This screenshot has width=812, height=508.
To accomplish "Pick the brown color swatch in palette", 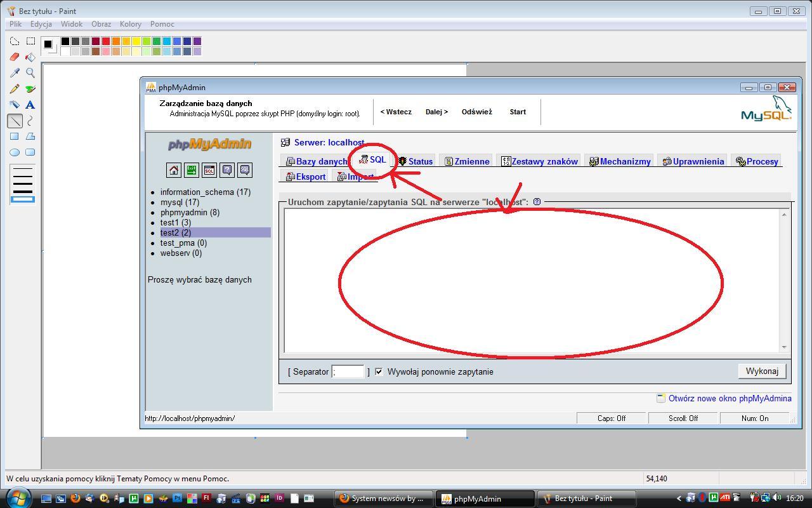I will coord(96,51).
